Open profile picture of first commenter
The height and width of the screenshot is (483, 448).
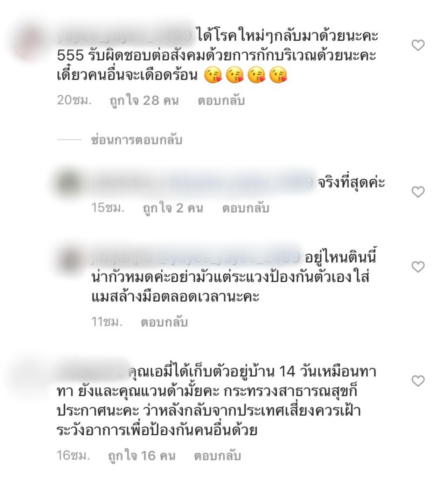tap(29, 43)
